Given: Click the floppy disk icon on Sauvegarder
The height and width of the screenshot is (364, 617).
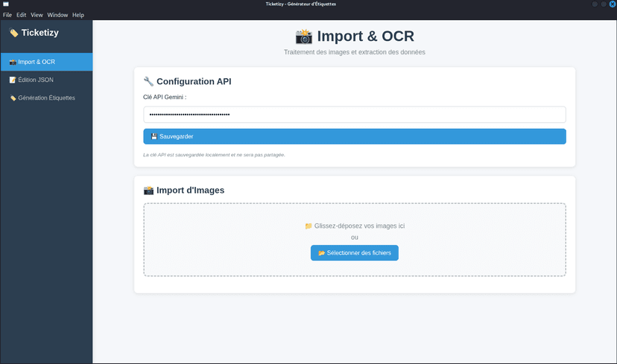Looking at the screenshot, I should (x=154, y=136).
